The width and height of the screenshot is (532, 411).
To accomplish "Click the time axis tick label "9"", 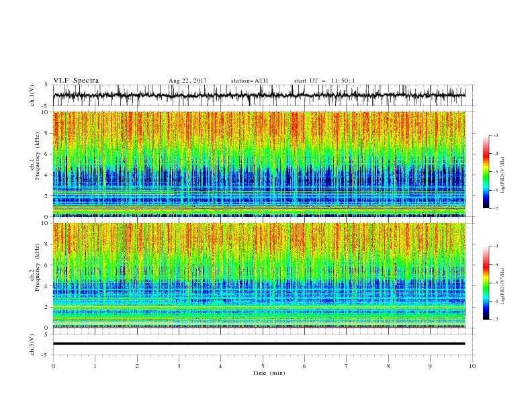I will 430,366.
